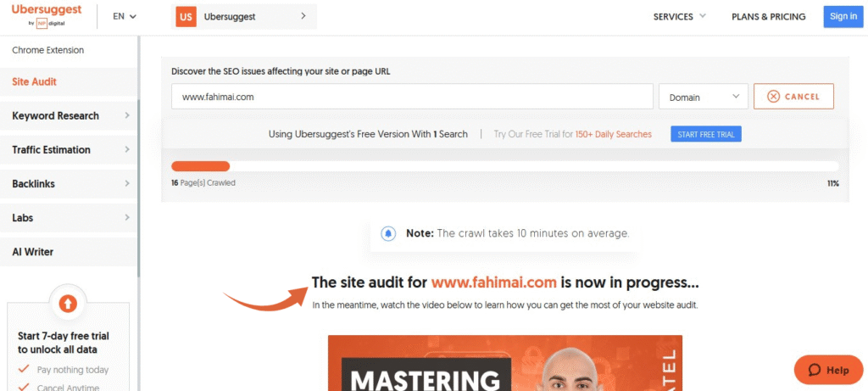Click 'Start 7-day free trial' heading
The width and height of the screenshot is (868, 391).
click(63, 343)
